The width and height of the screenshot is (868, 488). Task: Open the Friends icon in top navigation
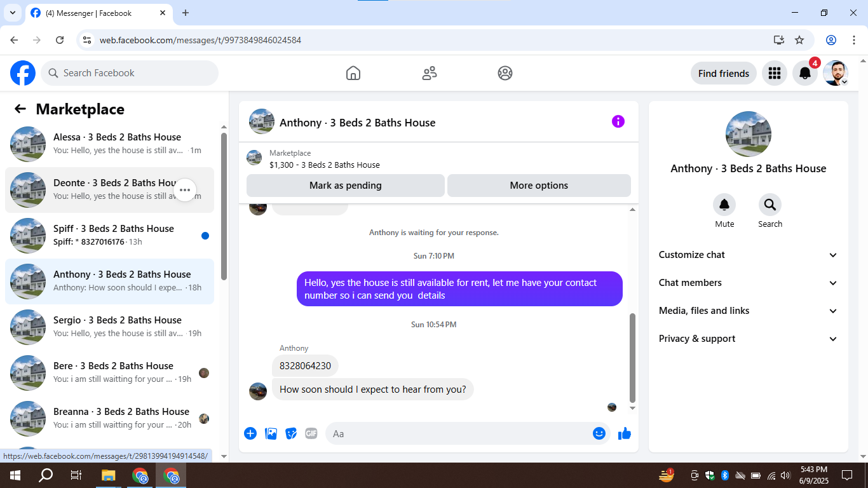[x=430, y=73]
